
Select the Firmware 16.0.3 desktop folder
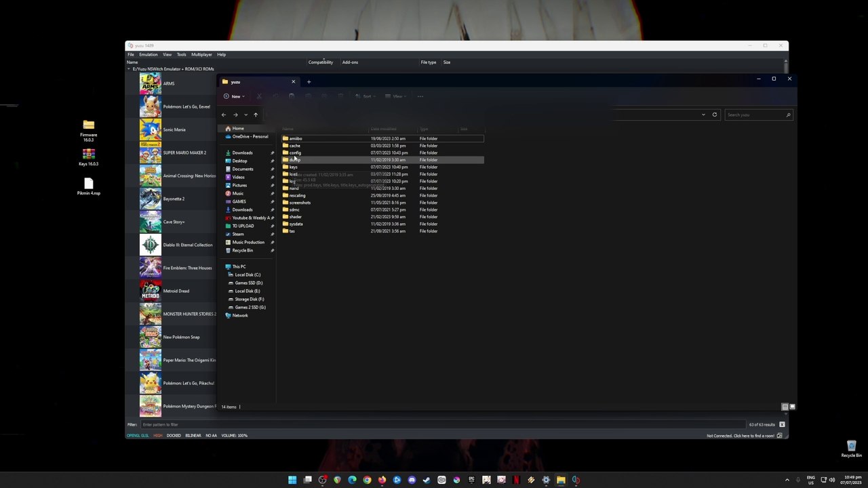pos(88,131)
